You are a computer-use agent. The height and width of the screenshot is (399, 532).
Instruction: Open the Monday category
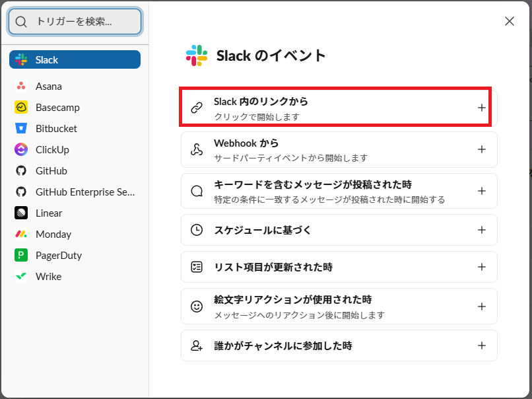[x=75, y=234]
